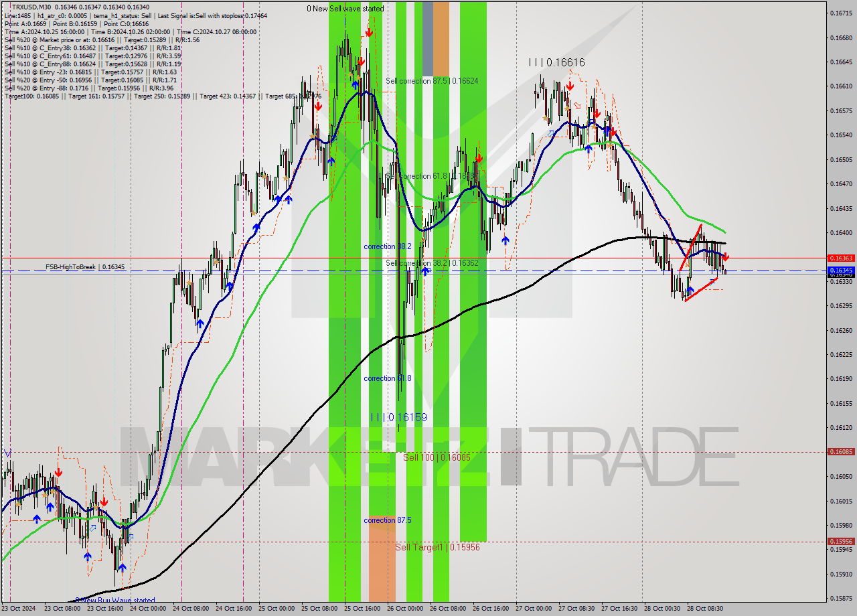Viewport: 857px width, 616px height.
Task: Click the TRXUSD,M30 symbol title text
Action: pos(31,7)
